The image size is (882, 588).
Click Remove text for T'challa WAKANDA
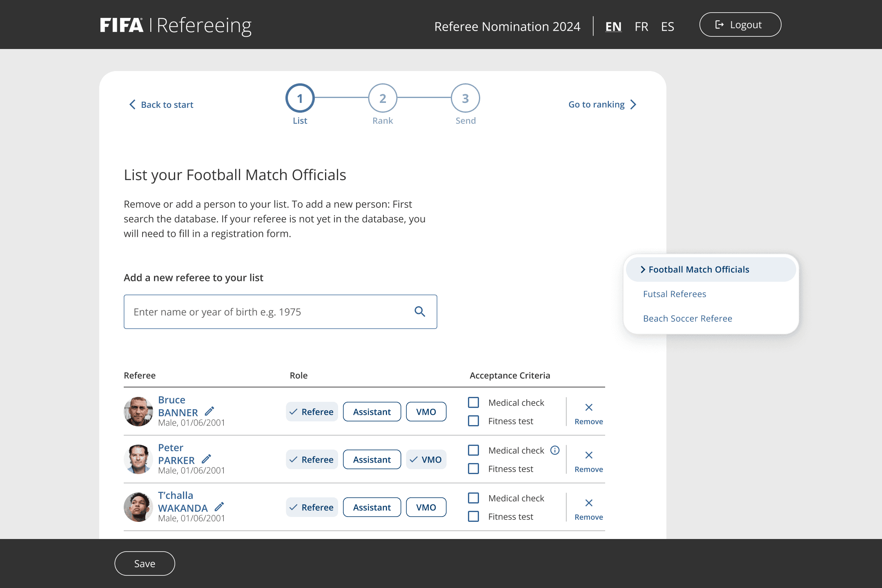pyautogui.click(x=589, y=517)
